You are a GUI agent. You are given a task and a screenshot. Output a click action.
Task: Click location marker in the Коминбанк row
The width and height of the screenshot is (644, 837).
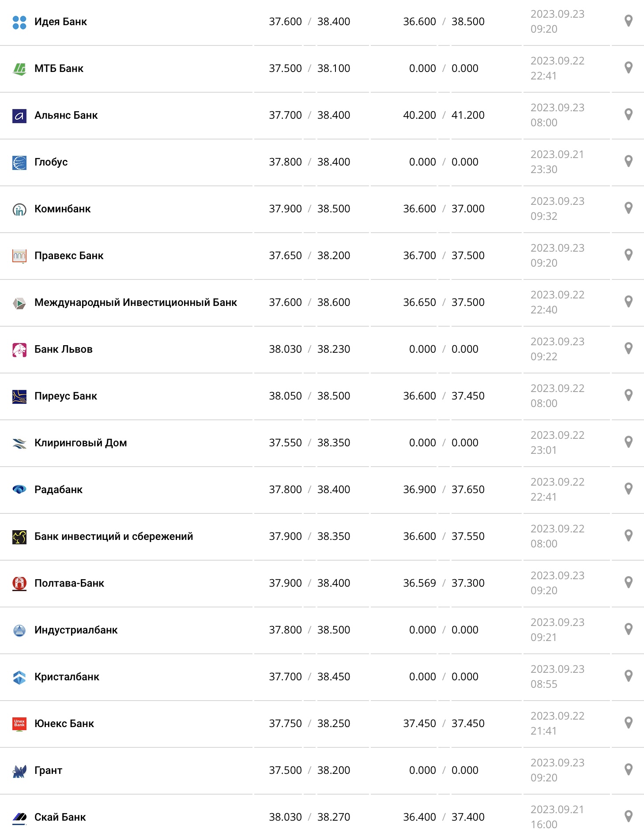(629, 208)
